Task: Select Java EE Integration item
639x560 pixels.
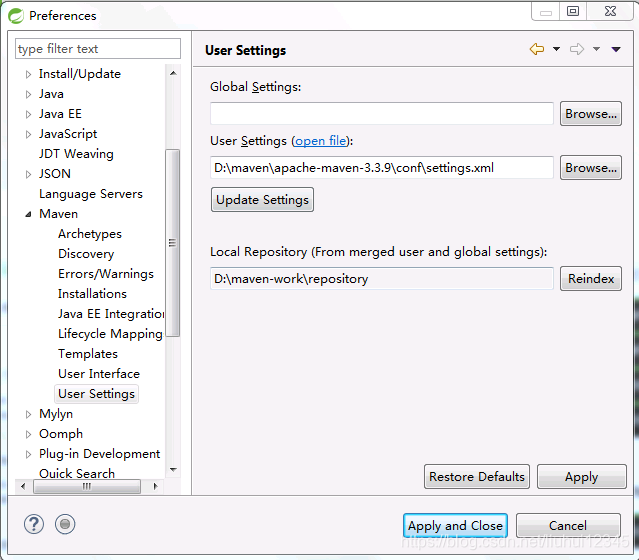Action: 111,313
